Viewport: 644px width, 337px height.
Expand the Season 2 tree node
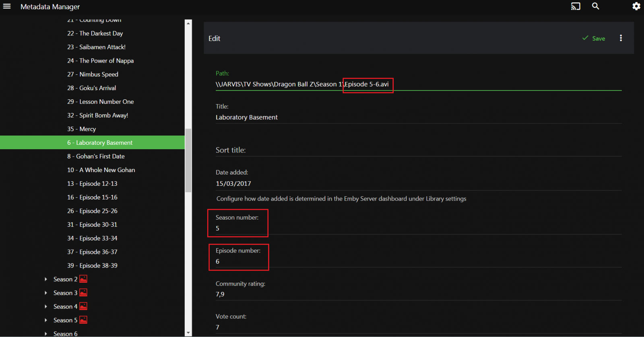coord(46,279)
